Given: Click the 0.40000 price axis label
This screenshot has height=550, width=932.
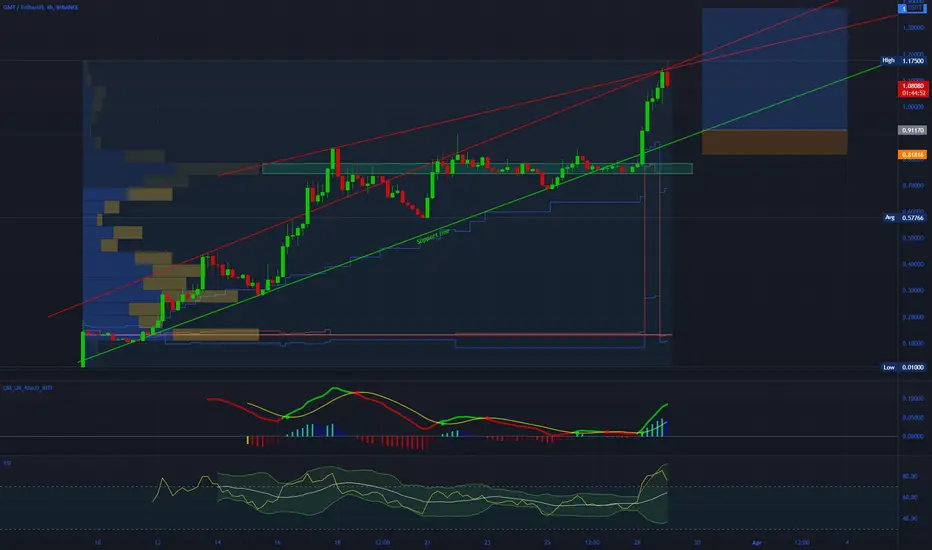Looking at the screenshot, I should (x=912, y=264).
